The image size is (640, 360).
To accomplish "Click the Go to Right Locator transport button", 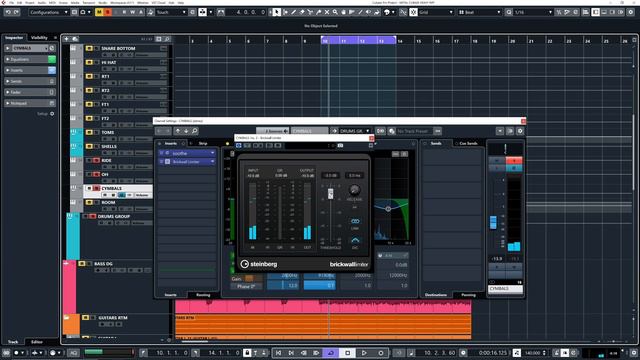I will pyautogui.click(x=291, y=353).
